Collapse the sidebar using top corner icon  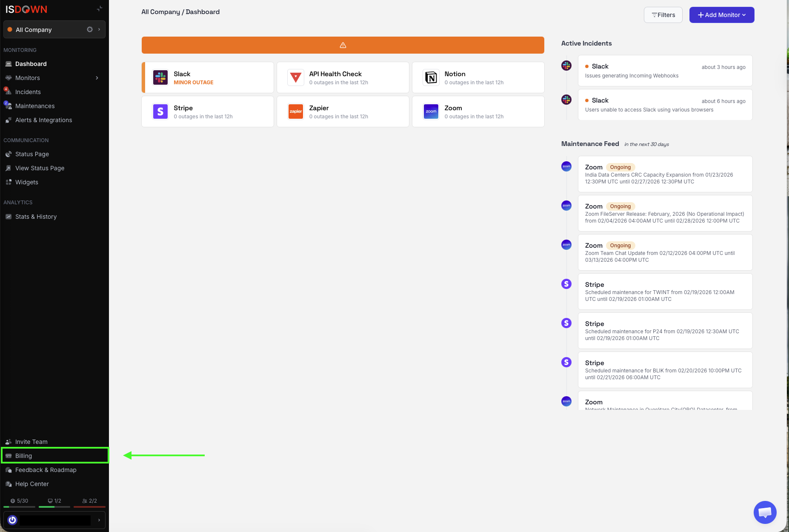100,9
